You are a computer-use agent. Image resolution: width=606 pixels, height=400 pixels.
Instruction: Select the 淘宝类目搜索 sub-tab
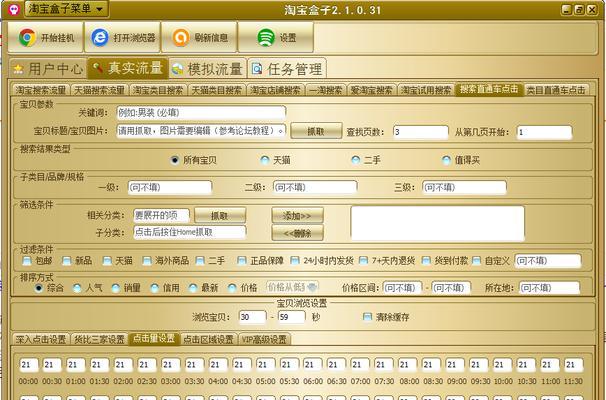pyautogui.click(x=158, y=90)
